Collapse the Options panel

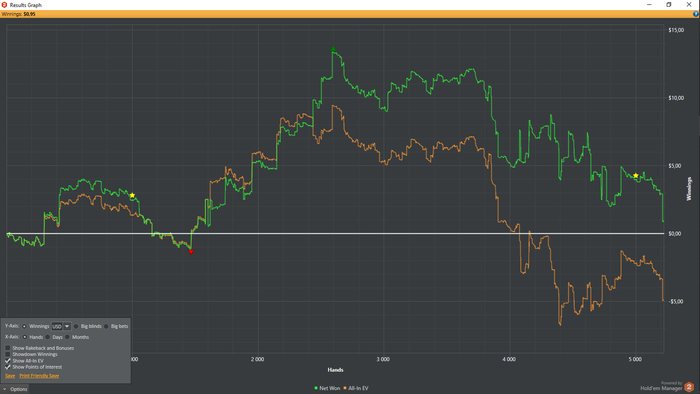coord(15,389)
